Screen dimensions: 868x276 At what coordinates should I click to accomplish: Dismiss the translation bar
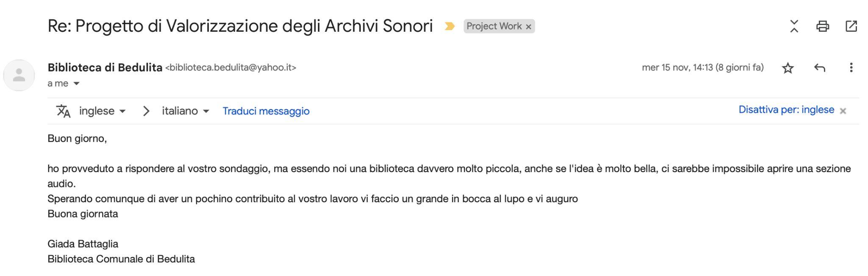pyautogui.click(x=843, y=111)
